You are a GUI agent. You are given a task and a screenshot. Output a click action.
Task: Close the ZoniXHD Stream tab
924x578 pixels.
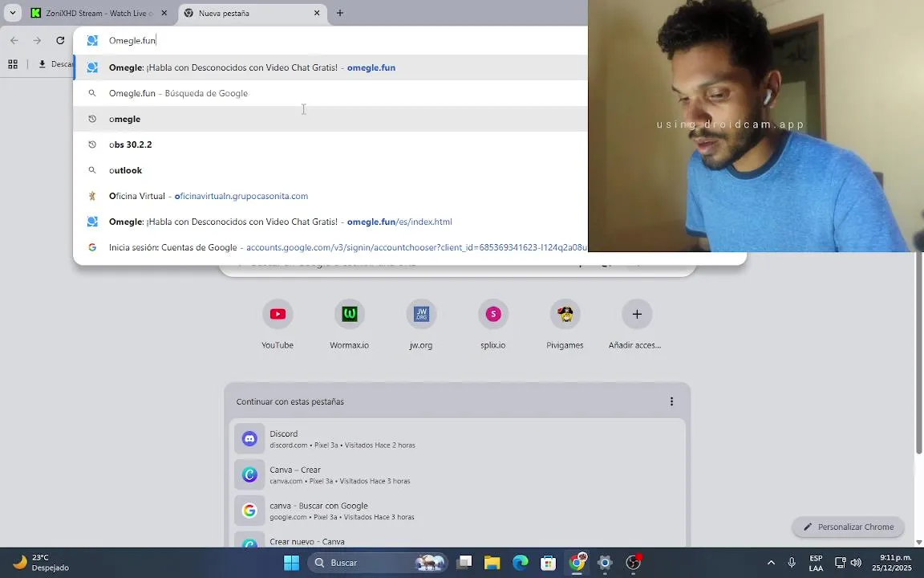[x=164, y=13]
